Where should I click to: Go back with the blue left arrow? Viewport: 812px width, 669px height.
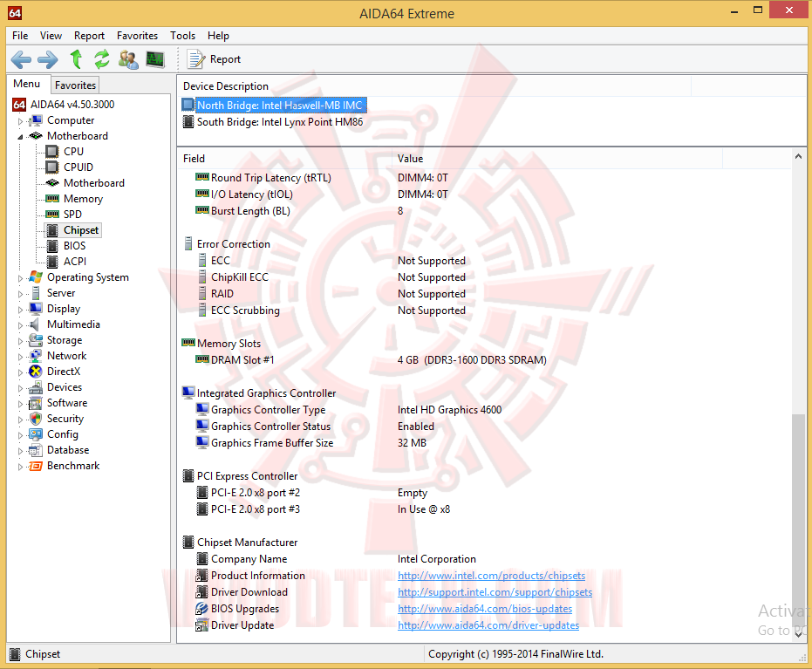click(21, 59)
